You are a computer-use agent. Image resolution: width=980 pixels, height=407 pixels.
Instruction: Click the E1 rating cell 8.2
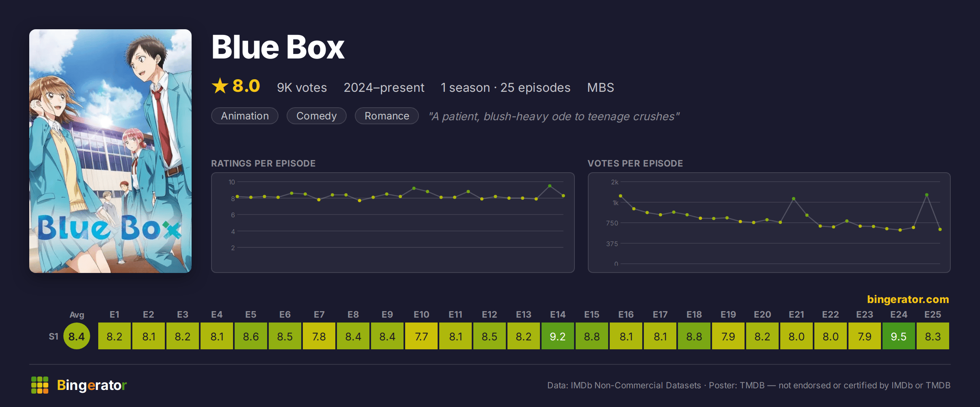[114, 336]
